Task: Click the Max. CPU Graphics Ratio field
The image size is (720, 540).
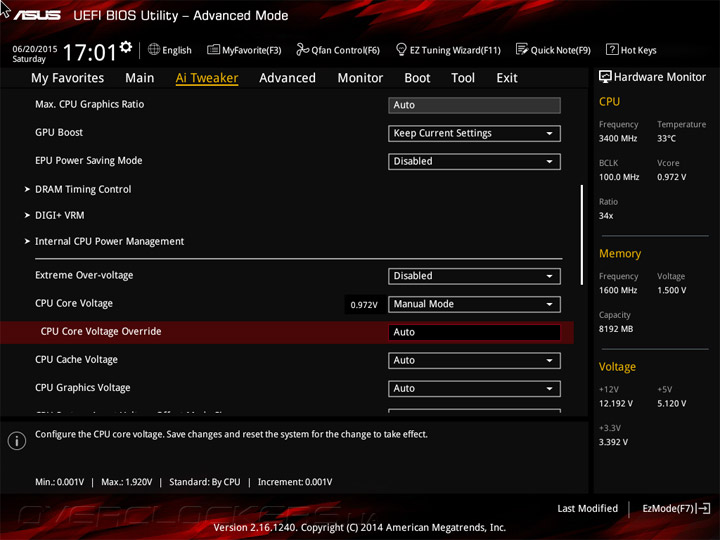Action: coord(474,105)
